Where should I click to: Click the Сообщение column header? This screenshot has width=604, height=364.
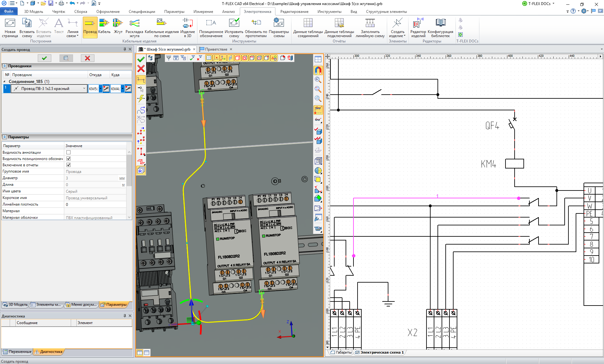click(x=43, y=323)
